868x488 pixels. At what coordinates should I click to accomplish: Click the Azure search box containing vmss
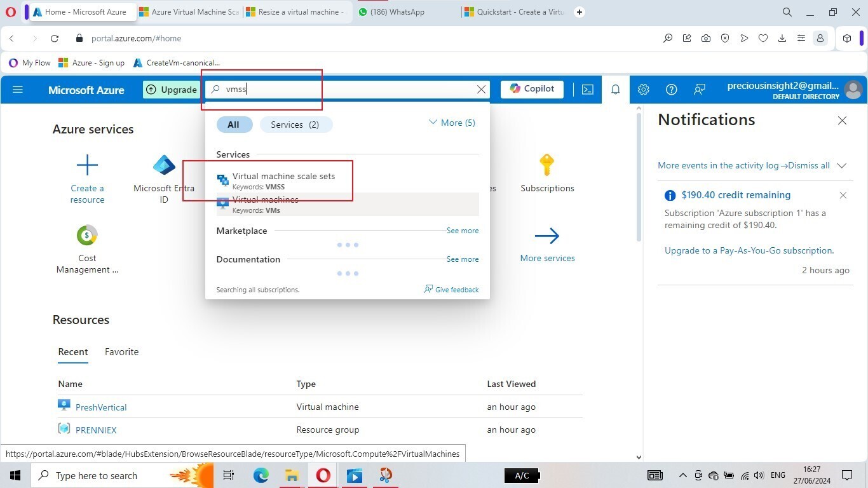click(x=348, y=90)
